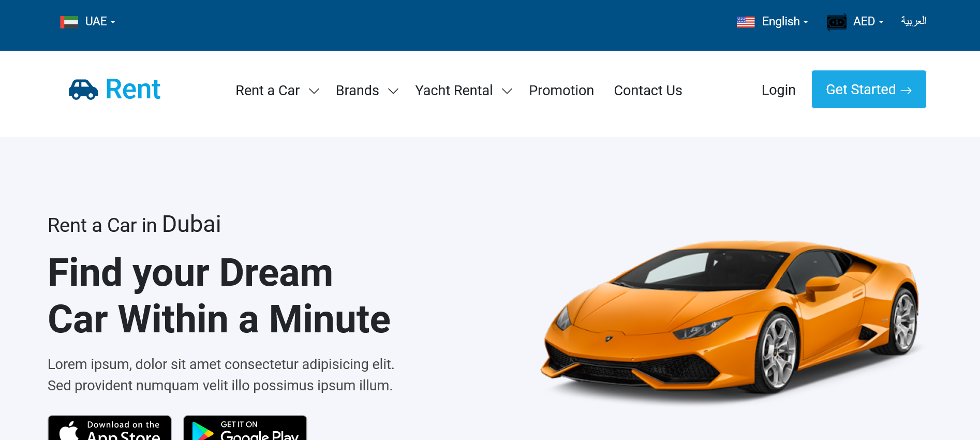Expand the Rent a Car chevron

[314, 91]
